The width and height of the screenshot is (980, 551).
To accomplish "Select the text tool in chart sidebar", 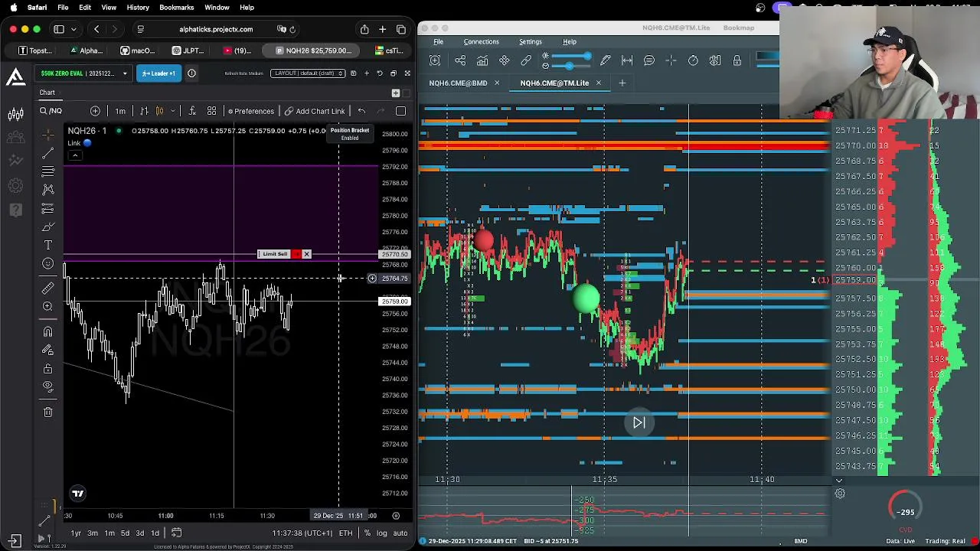I will point(47,245).
